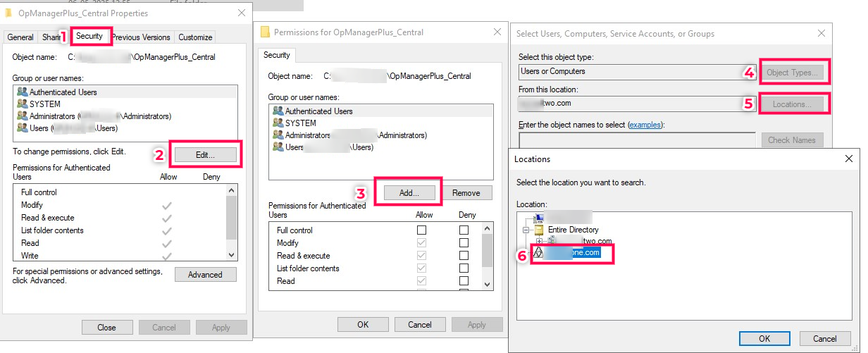The height and width of the screenshot is (353, 868).
Task: Confirm with OK in the Locations dialog
Action: click(x=764, y=338)
